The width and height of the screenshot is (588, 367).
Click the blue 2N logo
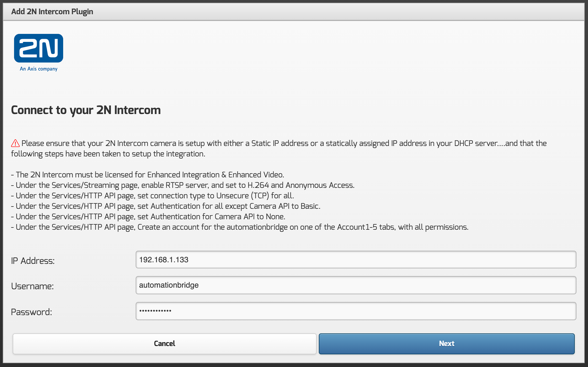click(x=39, y=48)
